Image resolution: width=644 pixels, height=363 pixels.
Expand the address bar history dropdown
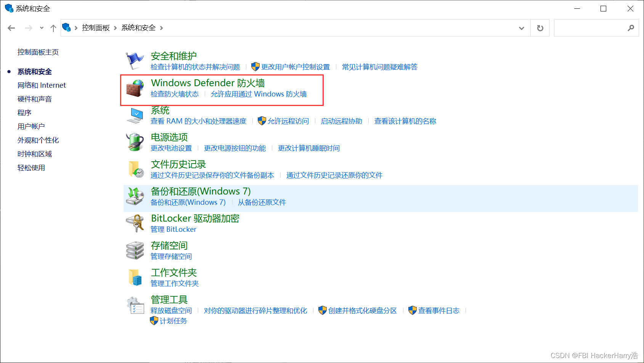(x=522, y=28)
